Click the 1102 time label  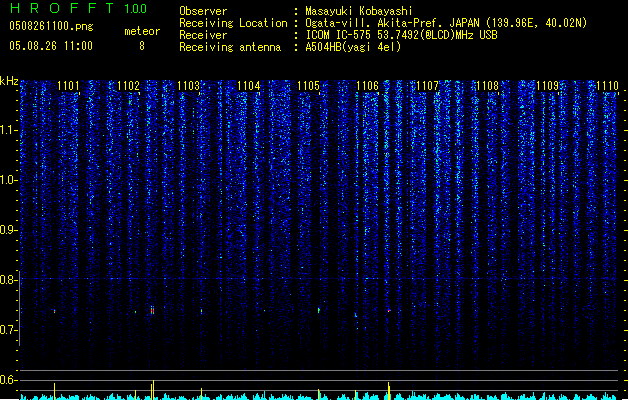point(128,86)
